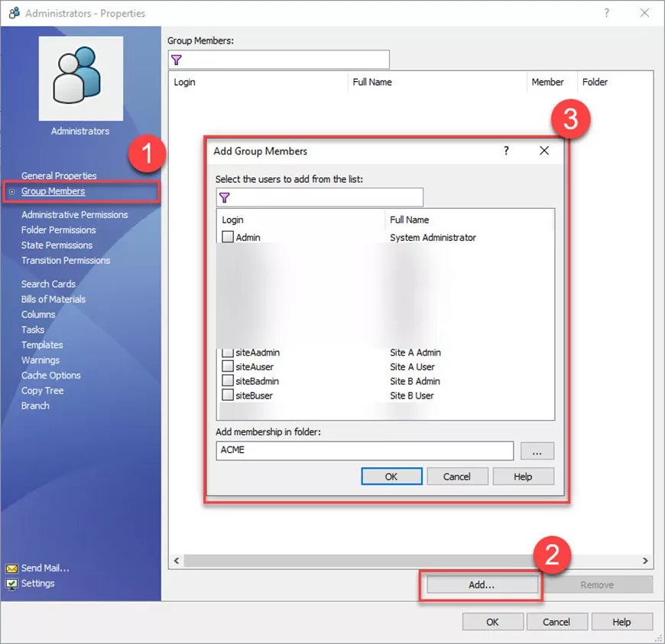Click Help in Add Group Members dialog
The image size is (665, 644).
(x=523, y=476)
